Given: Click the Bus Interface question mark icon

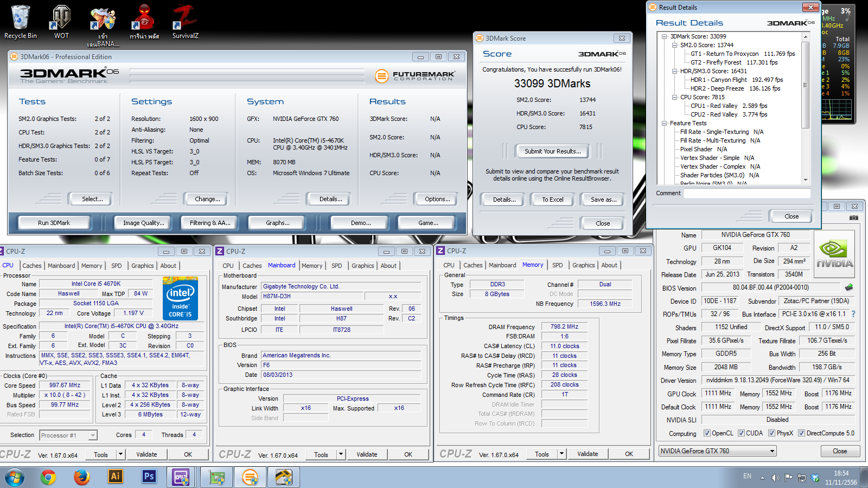Looking at the screenshot, I should click(853, 314).
